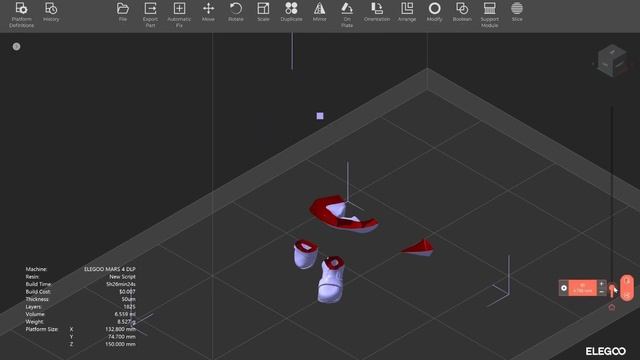Click the Platform Size X value '132.800 mm'

tap(120, 329)
